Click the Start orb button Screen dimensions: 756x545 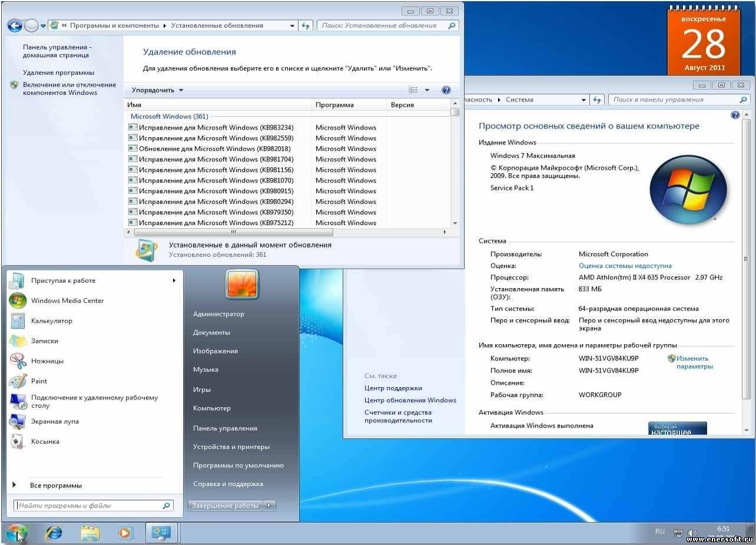[16, 533]
